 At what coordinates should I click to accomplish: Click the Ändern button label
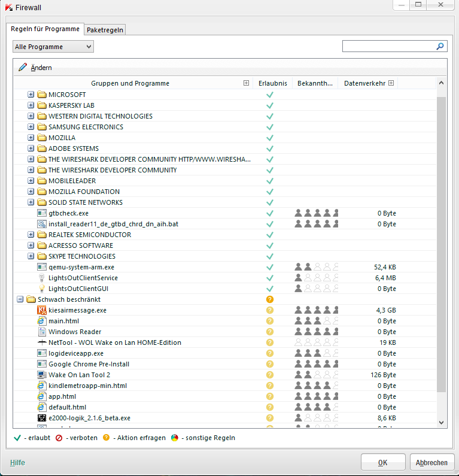(x=41, y=68)
